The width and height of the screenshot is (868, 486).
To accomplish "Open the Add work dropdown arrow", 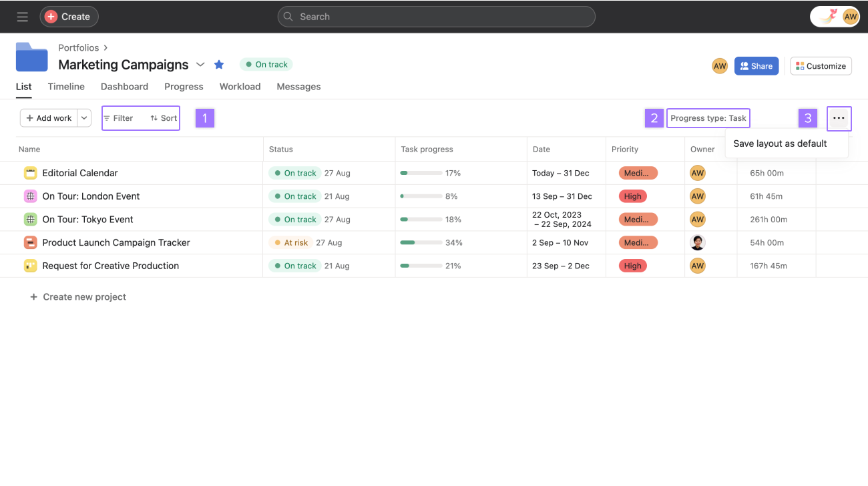I will [84, 117].
